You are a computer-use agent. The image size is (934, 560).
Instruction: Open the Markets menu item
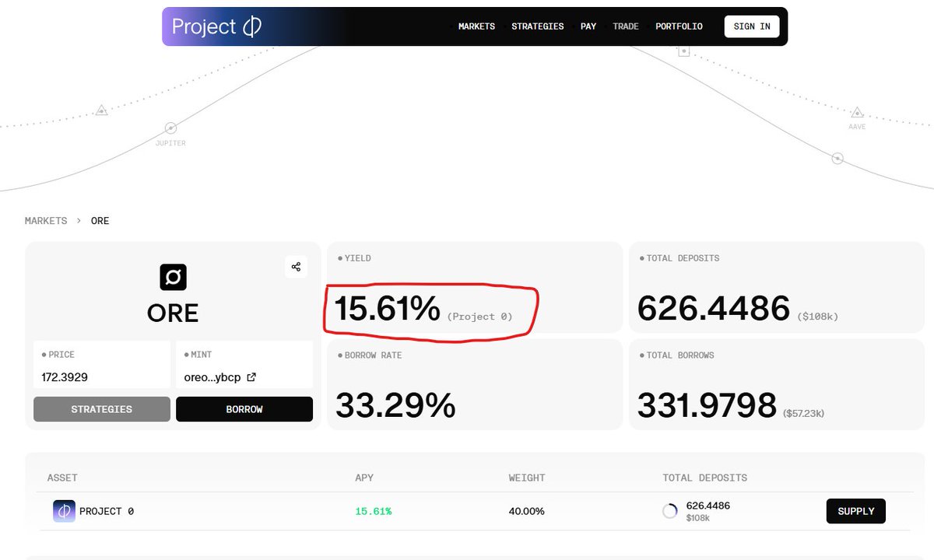coord(476,26)
